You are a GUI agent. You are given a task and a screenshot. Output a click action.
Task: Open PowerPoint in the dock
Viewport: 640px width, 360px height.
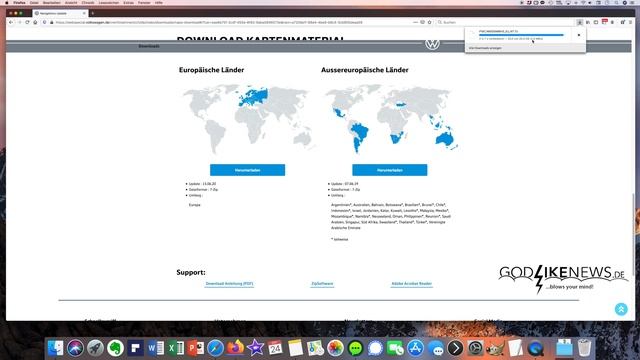(x=196, y=348)
